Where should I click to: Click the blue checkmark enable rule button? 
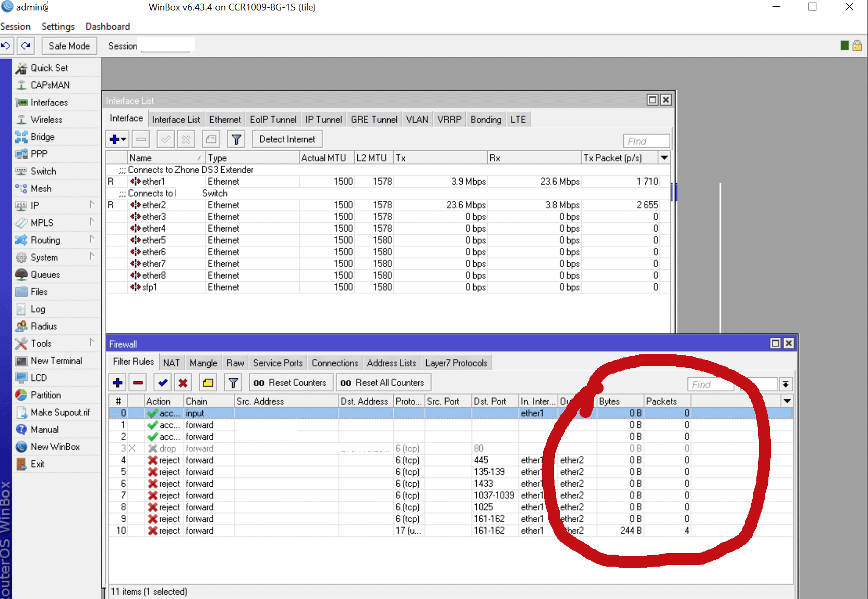pos(163,383)
